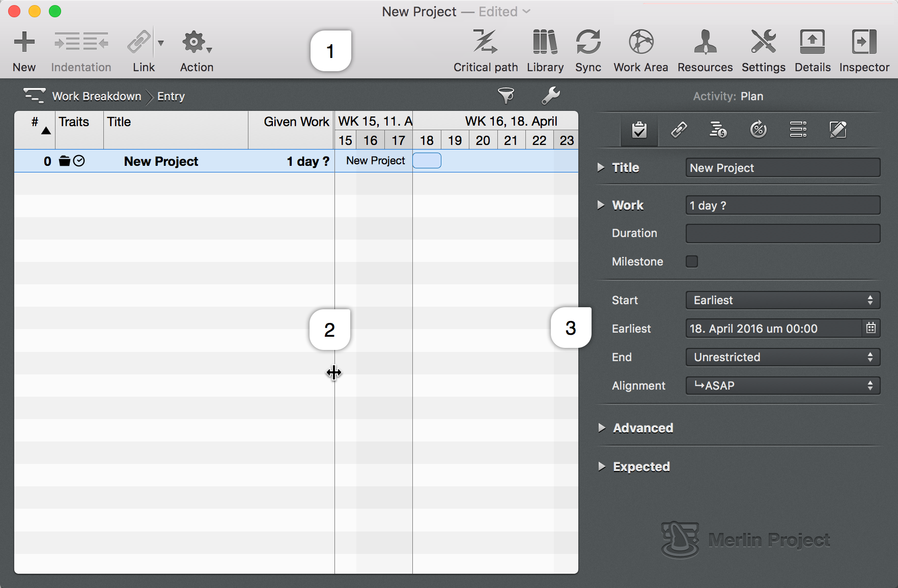
Task: Open the document title Edited dropdown
Action: (x=504, y=12)
